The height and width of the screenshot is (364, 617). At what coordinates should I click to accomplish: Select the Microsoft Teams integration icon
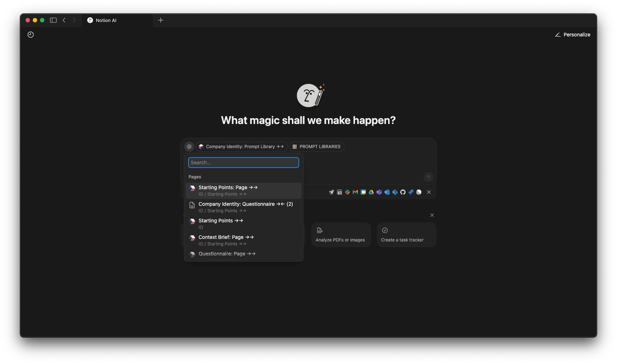379,192
